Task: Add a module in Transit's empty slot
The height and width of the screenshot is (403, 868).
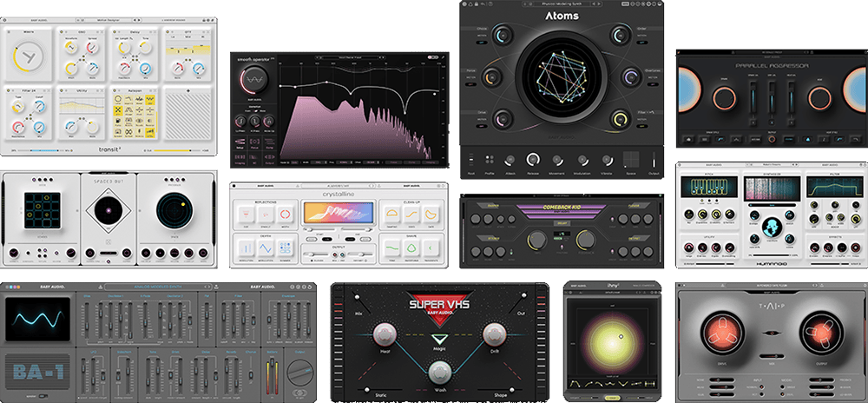Action: pos(188,91)
